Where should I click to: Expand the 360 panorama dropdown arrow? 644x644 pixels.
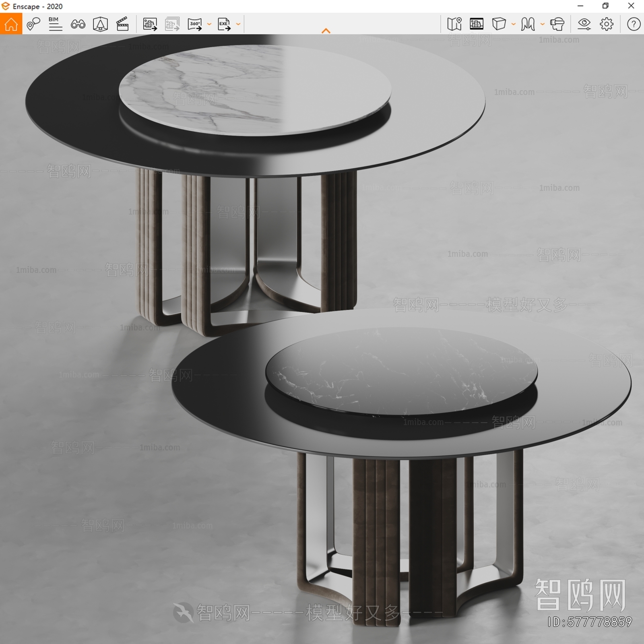tap(209, 24)
